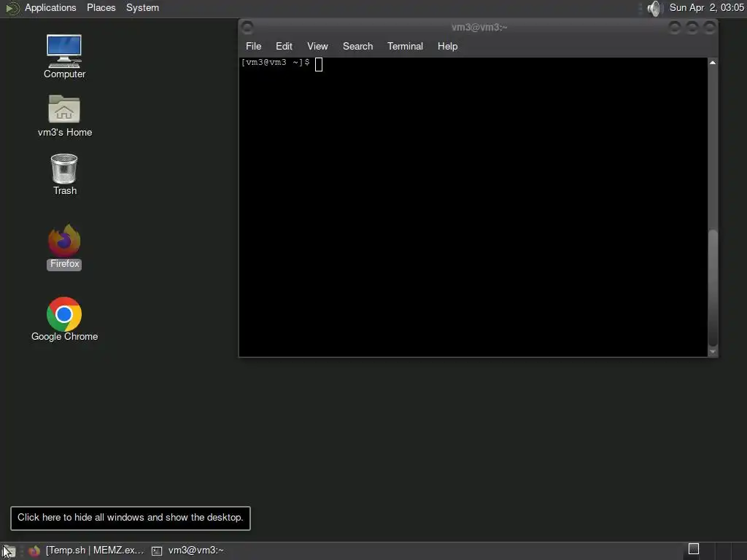Image resolution: width=747 pixels, height=560 pixels.
Task: Open the terminal View menu
Action: 317,46
